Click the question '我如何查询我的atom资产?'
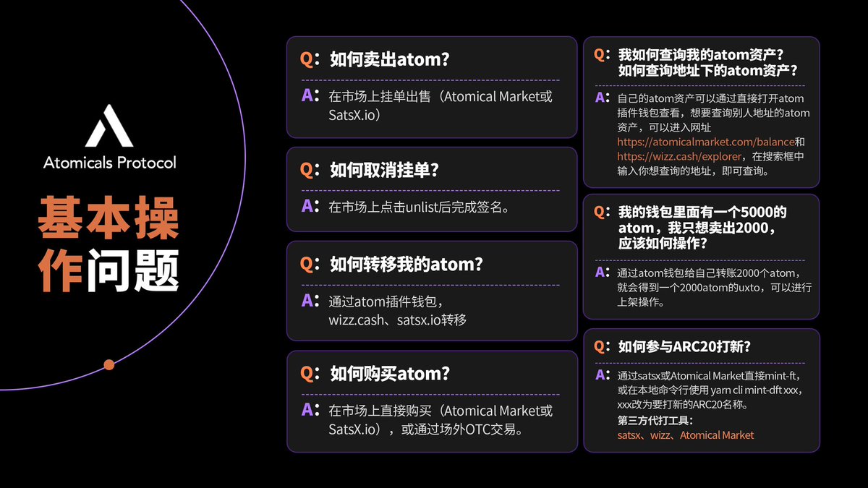Viewport: 868px width, 488px height. click(701, 54)
